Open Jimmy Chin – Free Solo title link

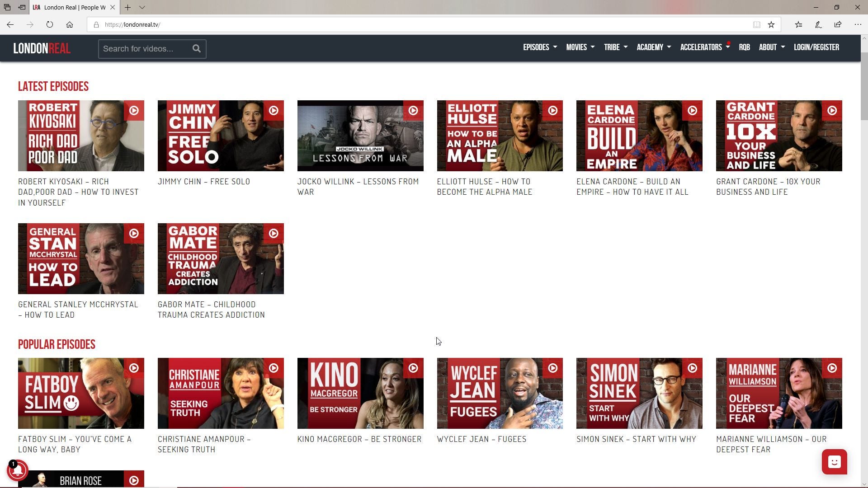click(203, 182)
